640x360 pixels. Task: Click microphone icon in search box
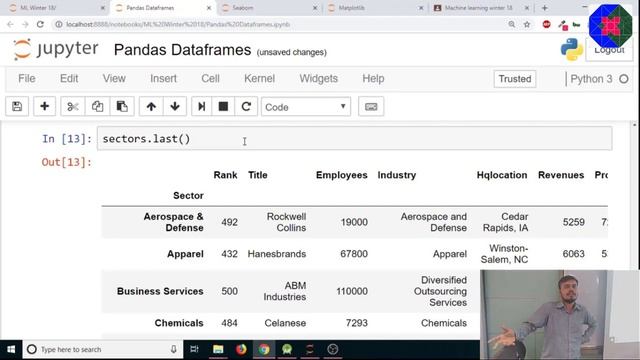(173, 349)
